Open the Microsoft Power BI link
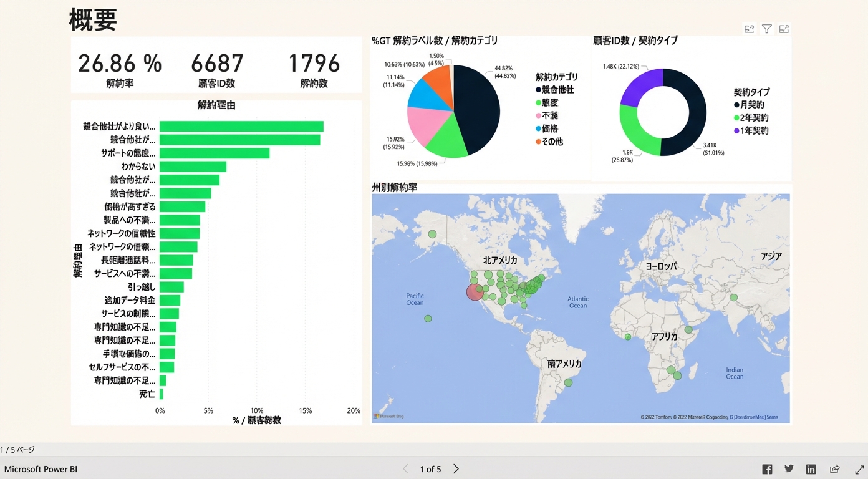 pyautogui.click(x=41, y=469)
